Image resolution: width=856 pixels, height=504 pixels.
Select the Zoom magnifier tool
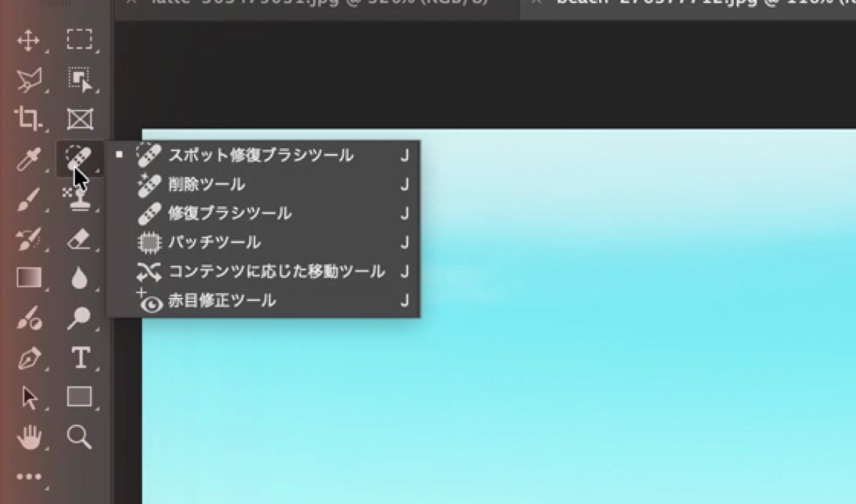click(x=78, y=436)
